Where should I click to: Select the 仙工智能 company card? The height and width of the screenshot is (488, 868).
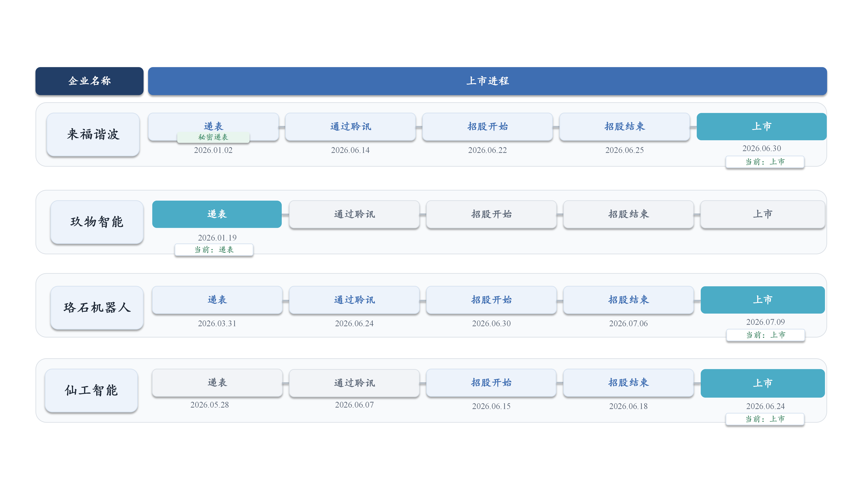point(91,390)
